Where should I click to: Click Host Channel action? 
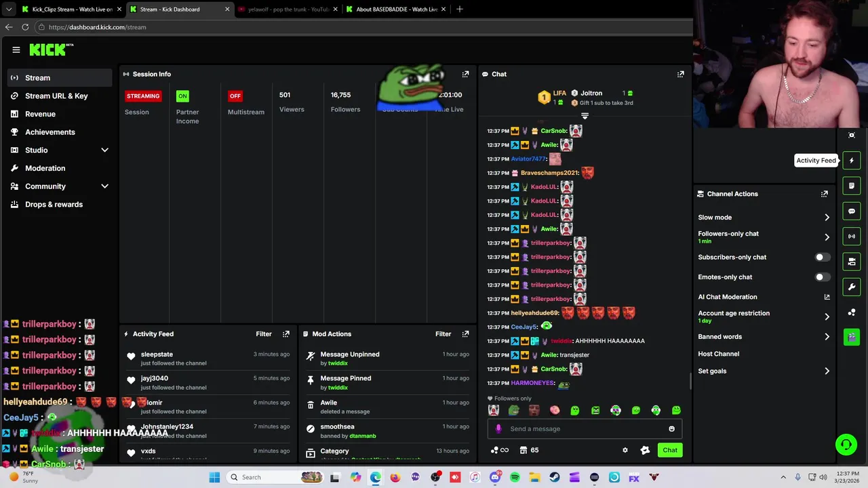click(719, 354)
